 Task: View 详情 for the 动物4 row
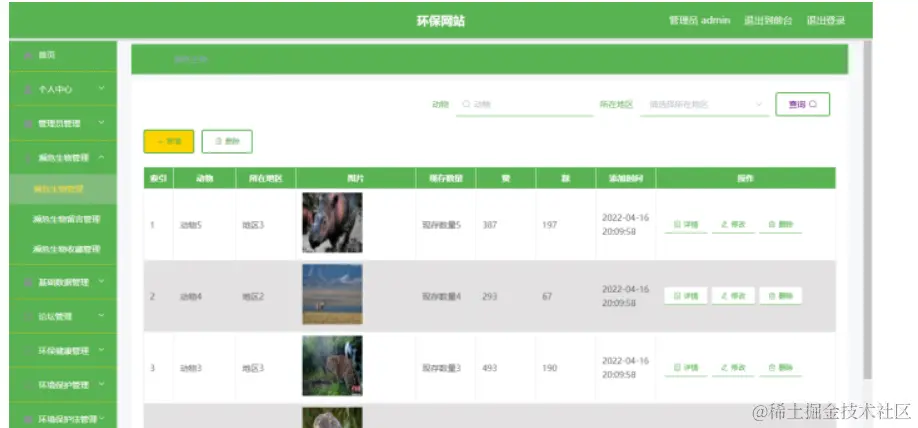pos(686,296)
